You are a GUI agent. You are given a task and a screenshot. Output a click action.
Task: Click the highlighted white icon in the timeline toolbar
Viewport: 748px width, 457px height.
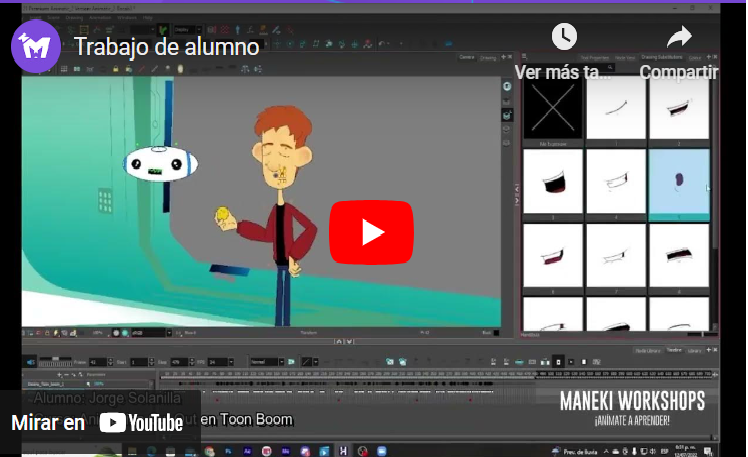559,362
